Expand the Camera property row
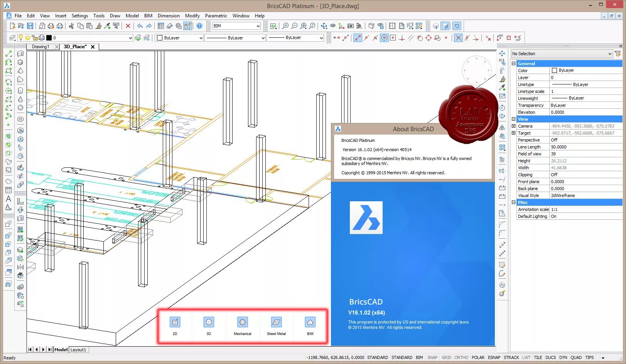The image size is (626, 364). (x=513, y=126)
